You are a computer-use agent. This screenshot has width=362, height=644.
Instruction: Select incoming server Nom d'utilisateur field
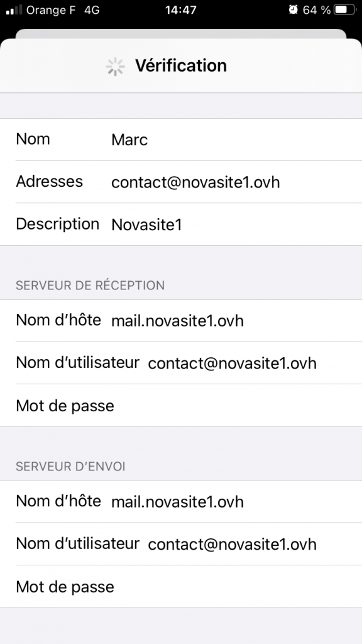(181, 363)
